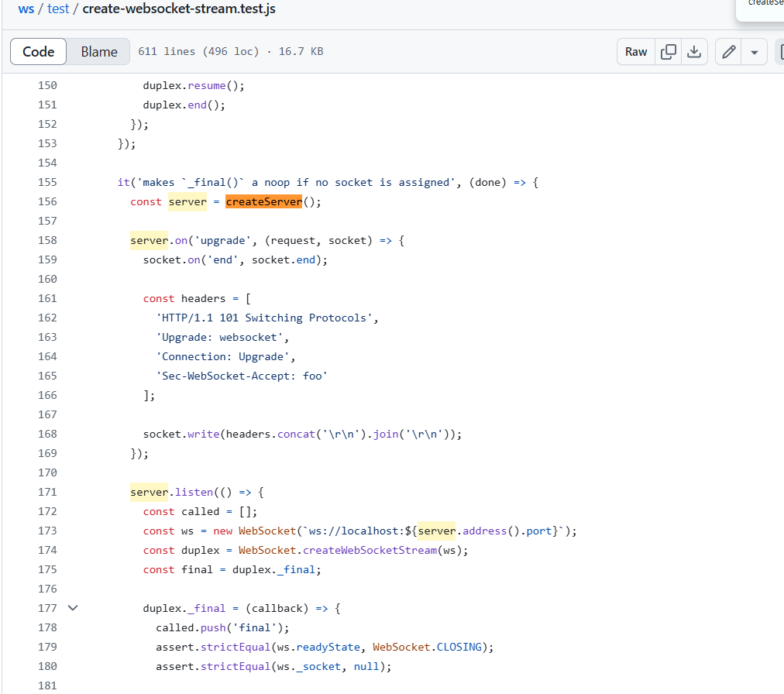This screenshot has width=784, height=694.
Task: Select line number 165
Action: pos(47,376)
